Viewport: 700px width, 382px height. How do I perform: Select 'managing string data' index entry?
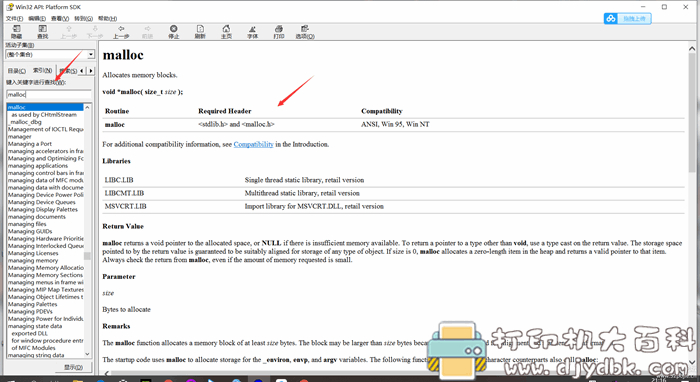click(36, 355)
